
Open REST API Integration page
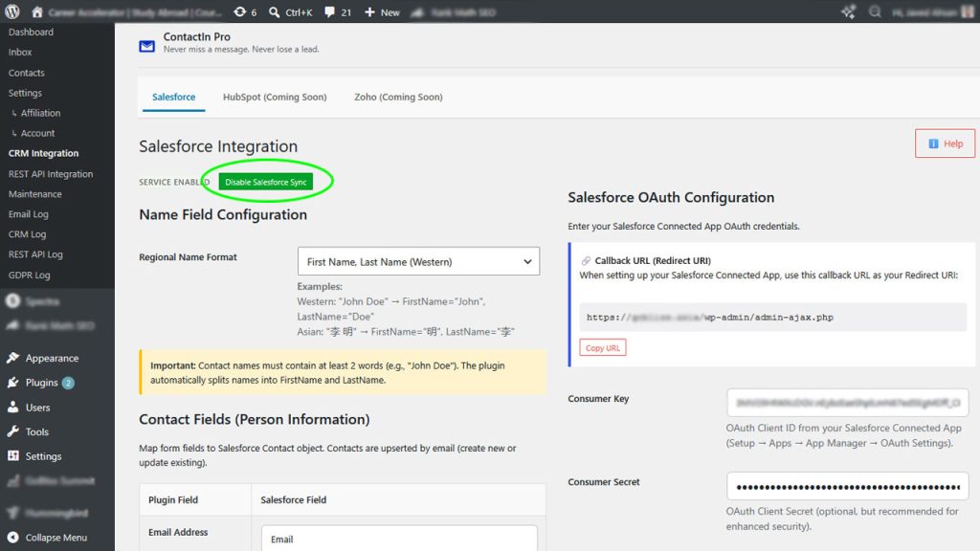[51, 174]
